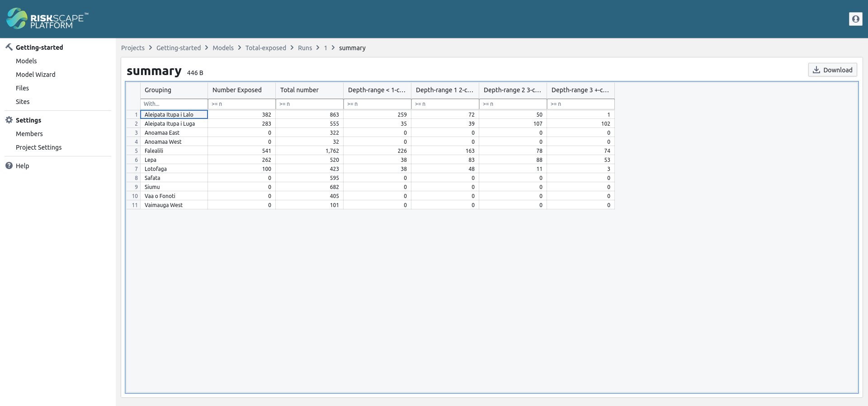Open Files in the sidebar
This screenshot has width=868, height=406.
click(x=22, y=88)
